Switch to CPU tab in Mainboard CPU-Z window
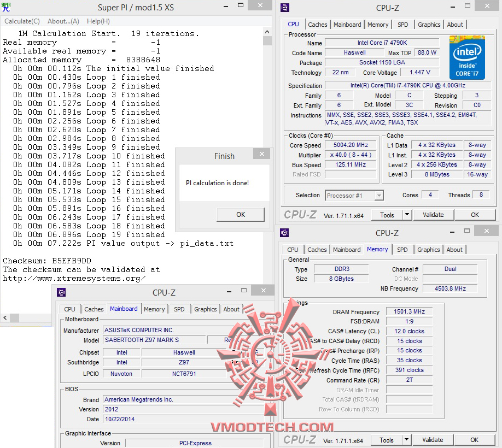This screenshot has height=448, width=502. click(x=69, y=309)
